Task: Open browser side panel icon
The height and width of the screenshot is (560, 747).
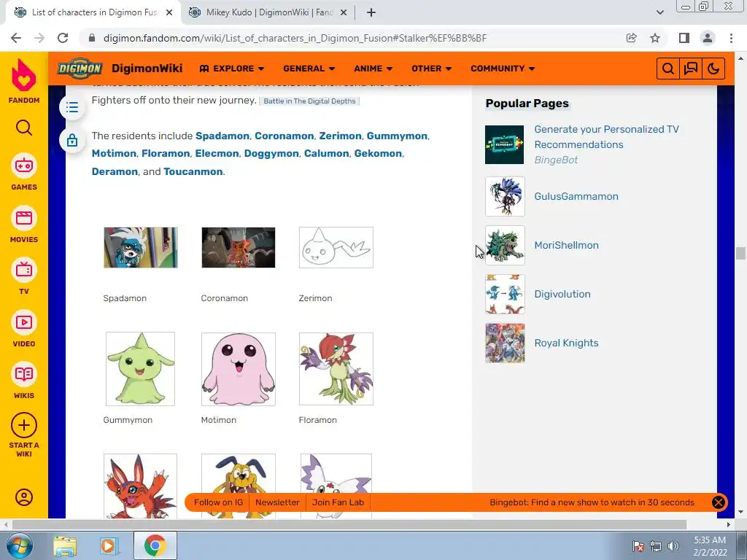Action: click(x=684, y=38)
